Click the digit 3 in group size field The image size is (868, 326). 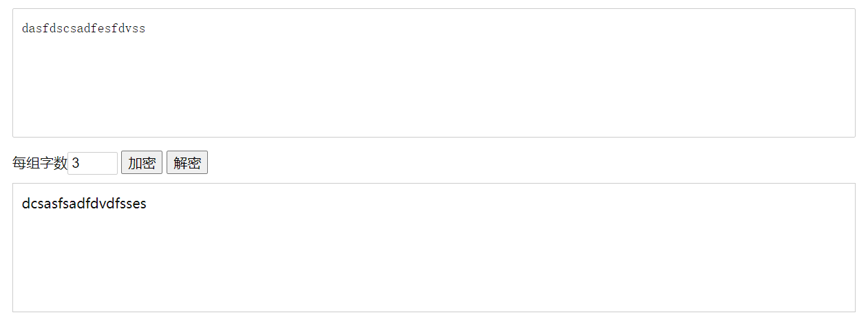point(76,163)
